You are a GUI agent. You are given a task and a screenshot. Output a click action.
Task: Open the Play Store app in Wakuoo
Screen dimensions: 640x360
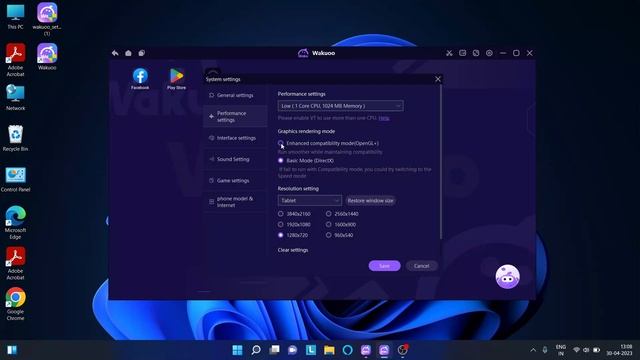pyautogui.click(x=176, y=79)
